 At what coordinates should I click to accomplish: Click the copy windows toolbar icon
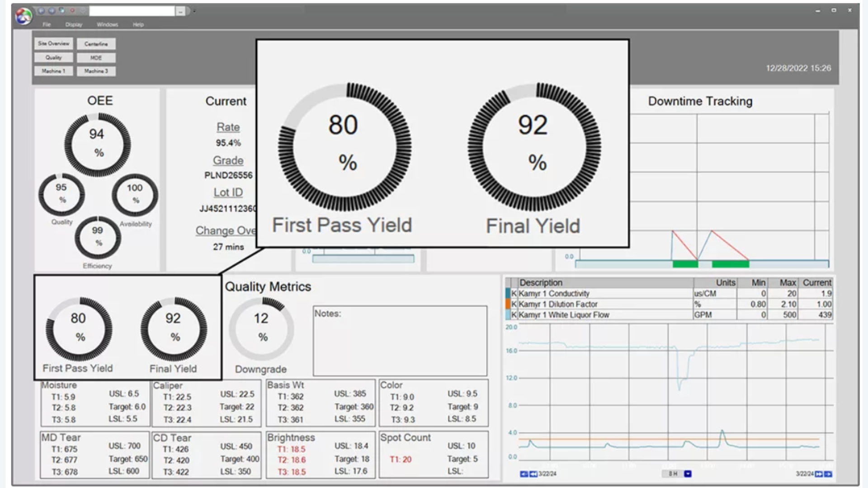[61, 10]
